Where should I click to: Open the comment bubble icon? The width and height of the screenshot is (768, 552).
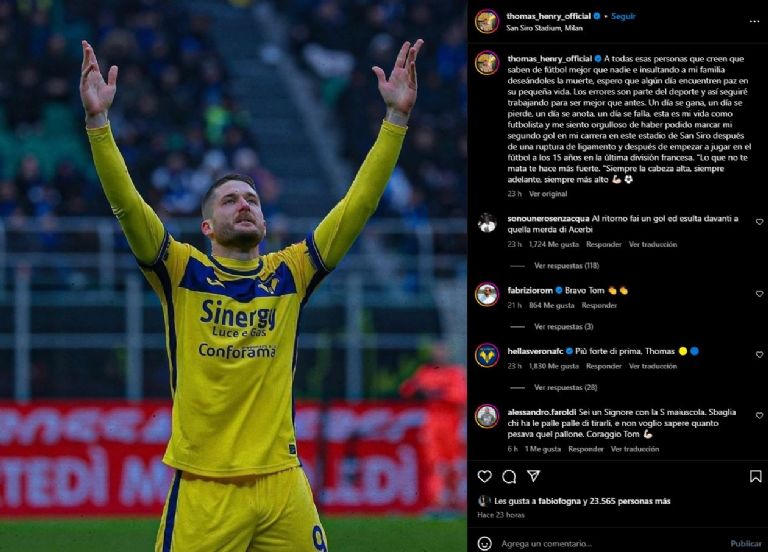click(509, 477)
